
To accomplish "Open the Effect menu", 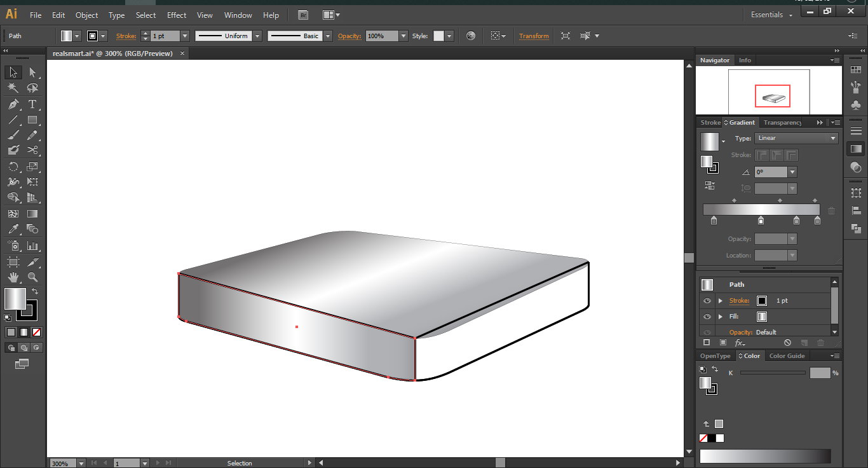I will pos(177,15).
